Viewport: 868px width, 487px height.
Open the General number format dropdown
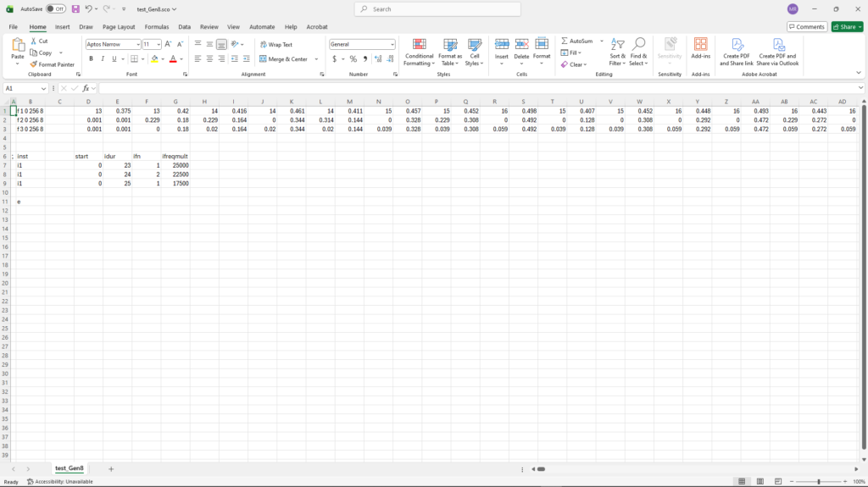click(392, 44)
